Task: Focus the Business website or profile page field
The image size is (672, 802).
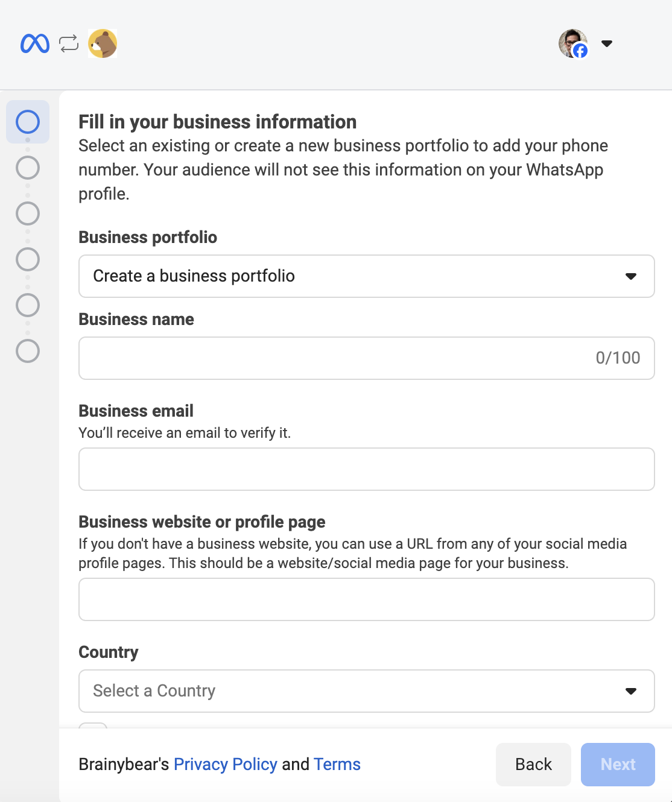Action: (x=367, y=599)
